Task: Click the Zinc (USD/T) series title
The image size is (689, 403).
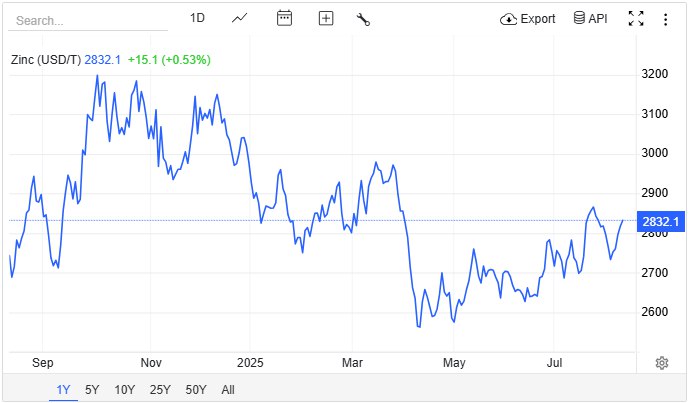Action: coord(46,60)
